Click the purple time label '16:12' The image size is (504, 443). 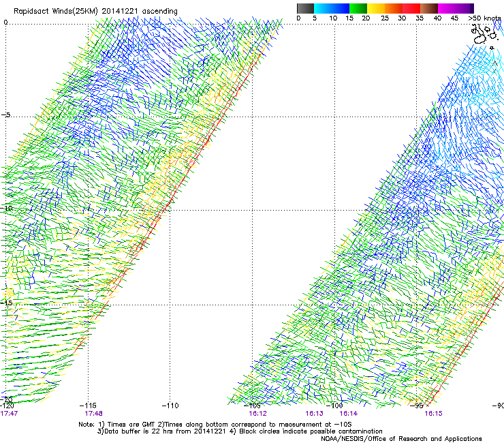(257, 413)
